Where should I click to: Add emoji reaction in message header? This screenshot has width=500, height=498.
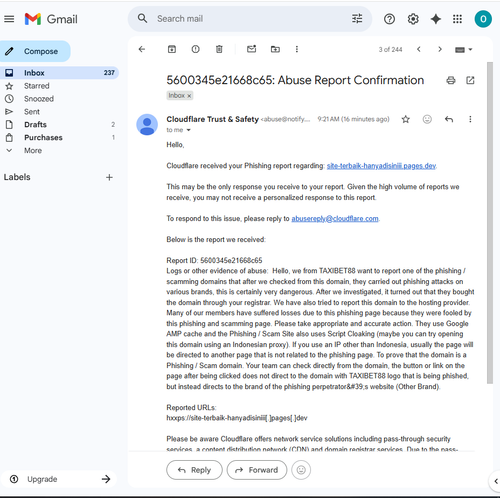click(x=427, y=119)
